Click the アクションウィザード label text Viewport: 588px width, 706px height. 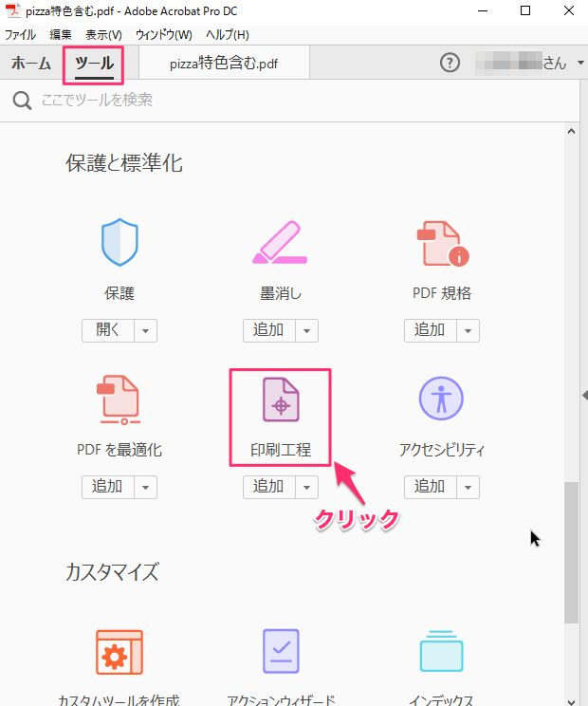(281, 700)
